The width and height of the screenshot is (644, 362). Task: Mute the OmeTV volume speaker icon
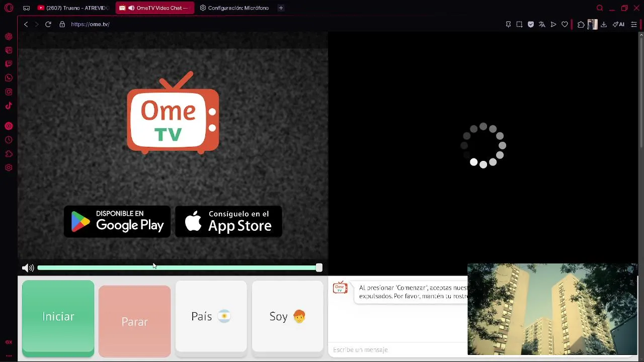pyautogui.click(x=28, y=268)
